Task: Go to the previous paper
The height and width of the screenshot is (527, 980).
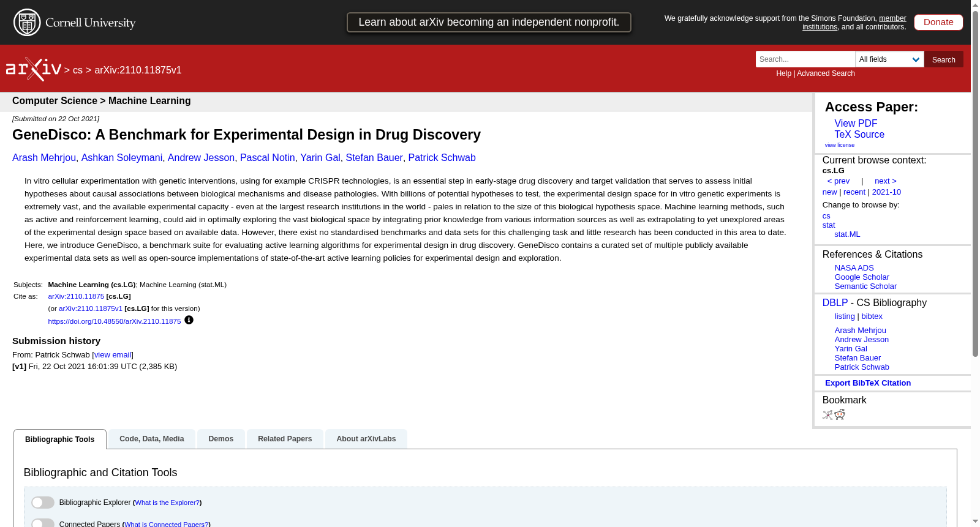Action: (839, 181)
